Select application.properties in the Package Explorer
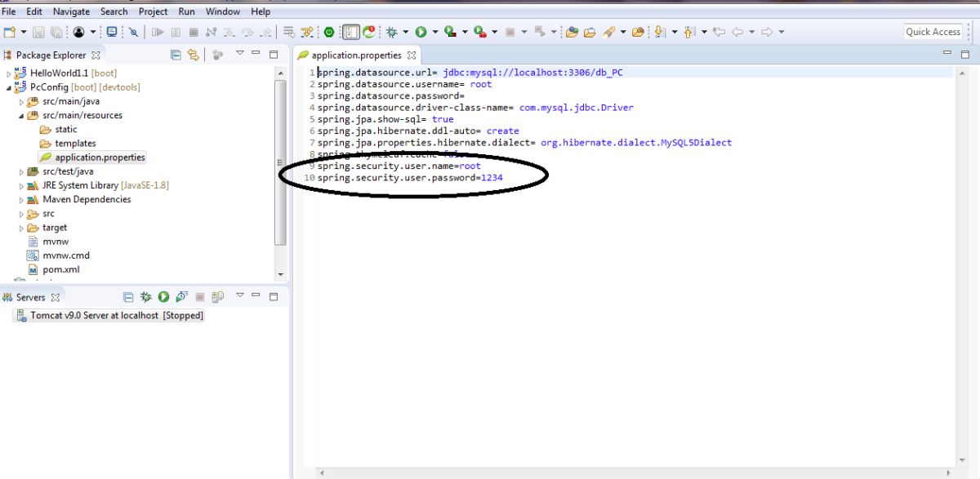 point(92,157)
